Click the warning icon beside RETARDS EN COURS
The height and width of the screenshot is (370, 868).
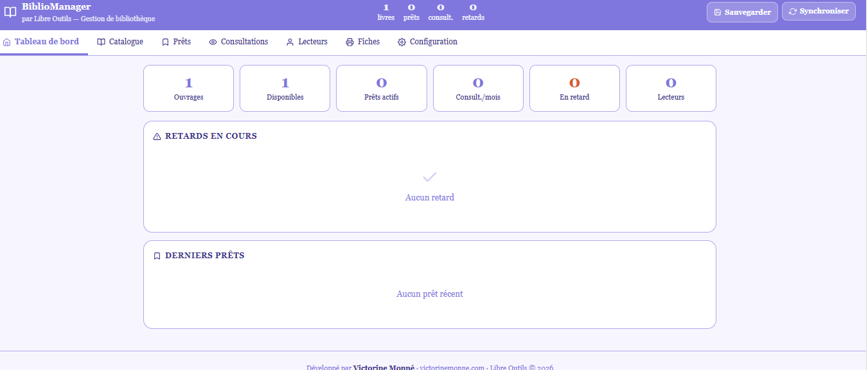(156, 136)
